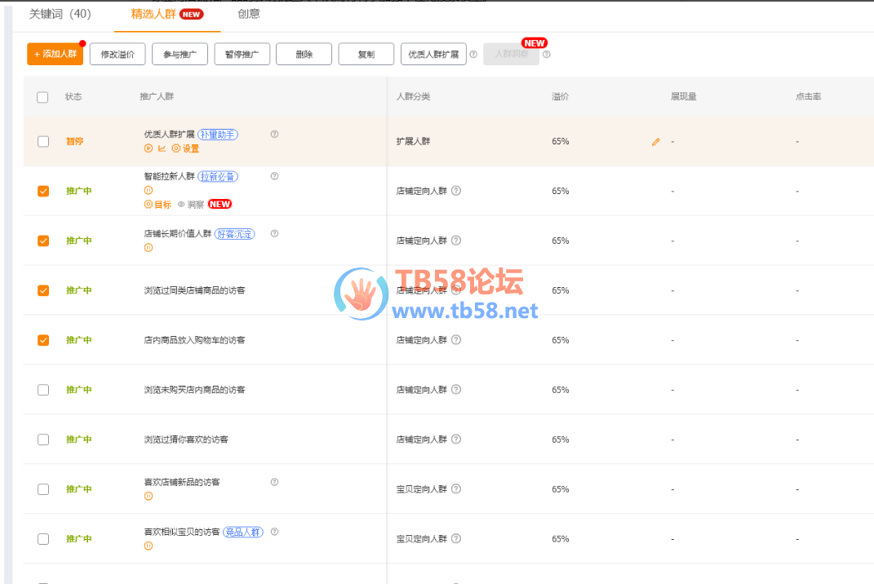Image resolution: width=874 pixels, height=588 pixels.
Task: Click pause icon under 喜欢店铺新品的访客
Action: tap(149, 496)
